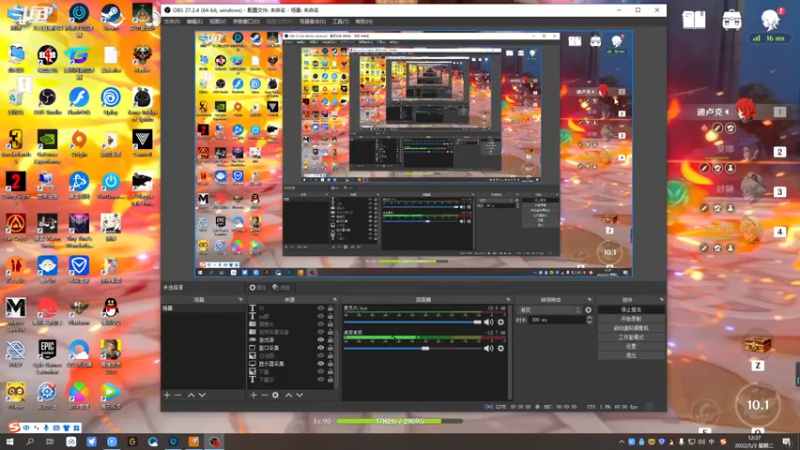The image size is (800, 450).
Task: Open Borderlands 3 desktop shortcut
Action: pyautogui.click(x=16, y=146)
